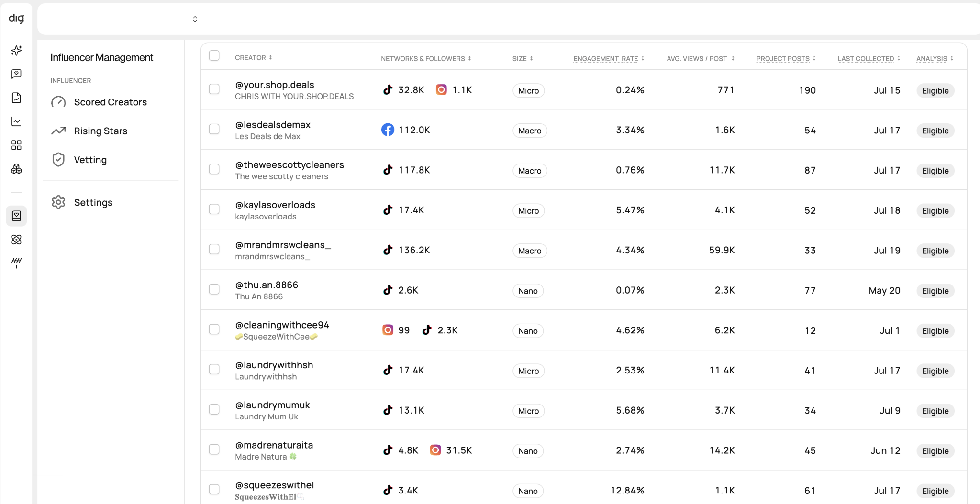This screenshot has height=504, width=980.
Task: Click the Macro size tag for @lesdealsdemax
Action: coord(530,131)
